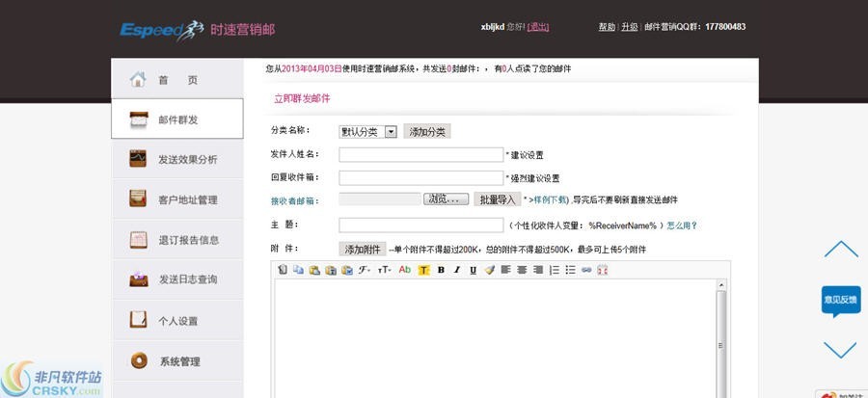Focus the 发件人姓名 input field
868x398 pixels.
[420, 155]
